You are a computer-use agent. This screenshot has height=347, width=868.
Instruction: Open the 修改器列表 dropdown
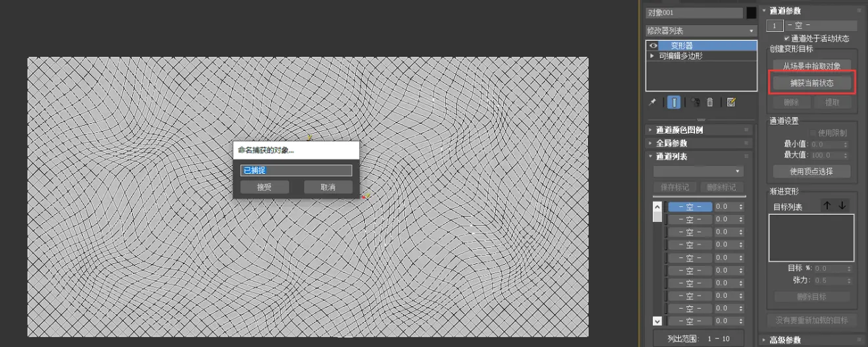[x=702, y=31]
